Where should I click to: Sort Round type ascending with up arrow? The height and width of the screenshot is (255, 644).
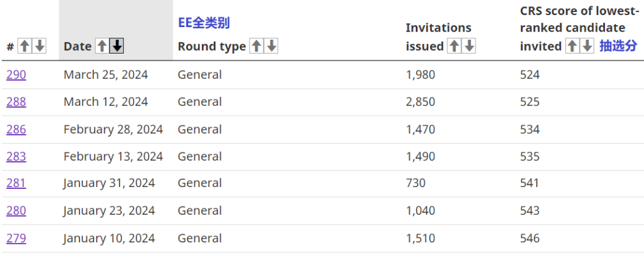(x=257, y=46)
